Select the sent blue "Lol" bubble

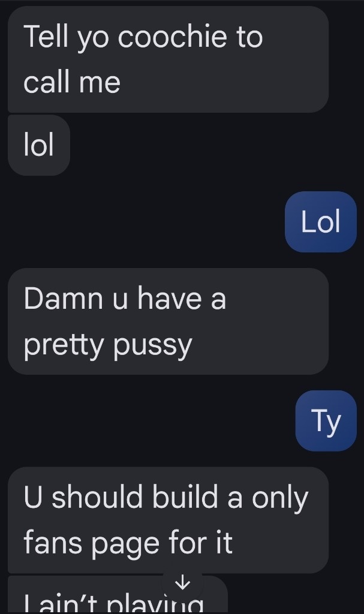pos(320,222)
